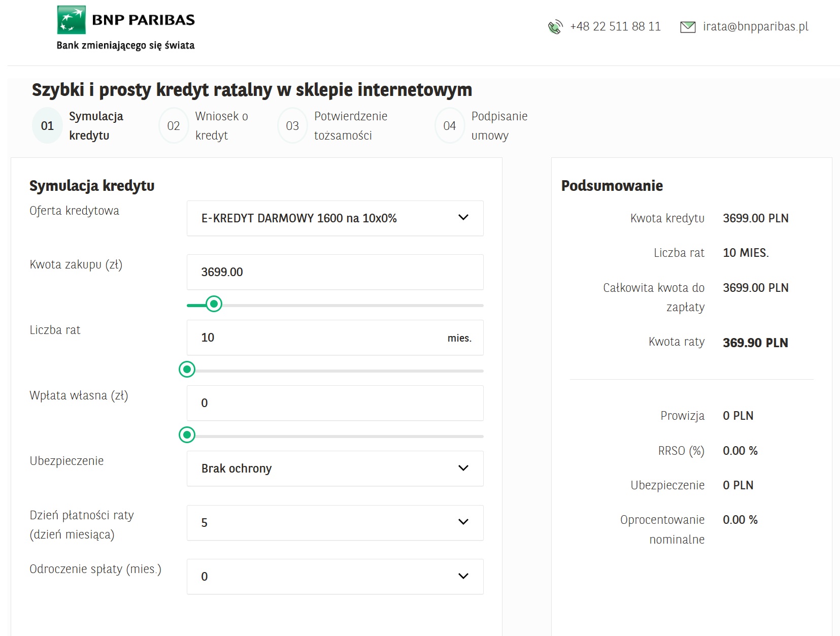Expand the Ubezpieczenie dropdown
Viewport: 840px width, 636px height.
point(335,468)
